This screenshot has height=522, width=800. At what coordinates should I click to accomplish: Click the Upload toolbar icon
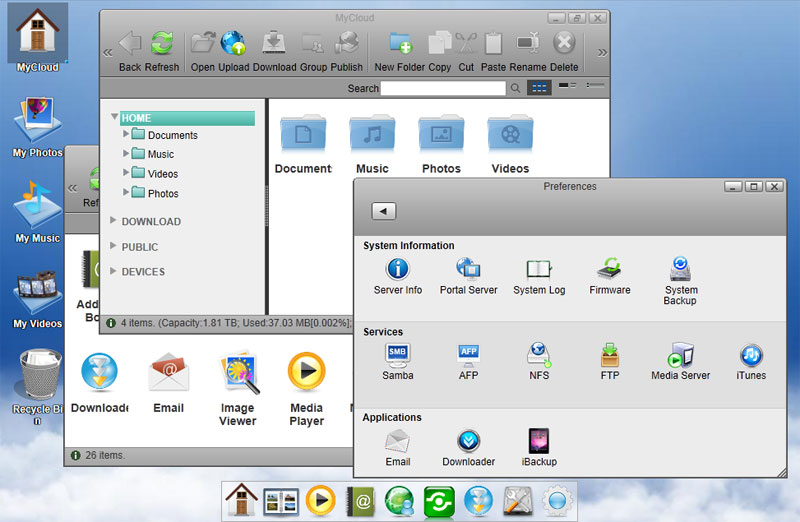tap(233, 45)
